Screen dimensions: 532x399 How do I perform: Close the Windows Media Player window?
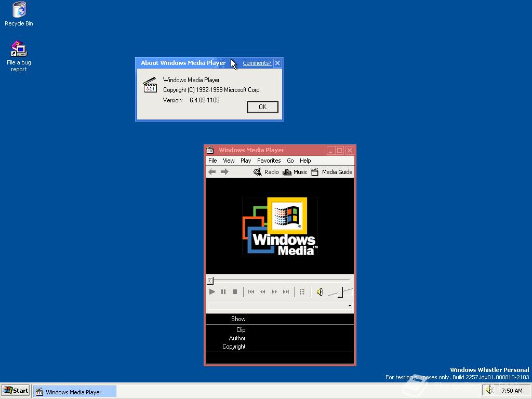[350, 150]
